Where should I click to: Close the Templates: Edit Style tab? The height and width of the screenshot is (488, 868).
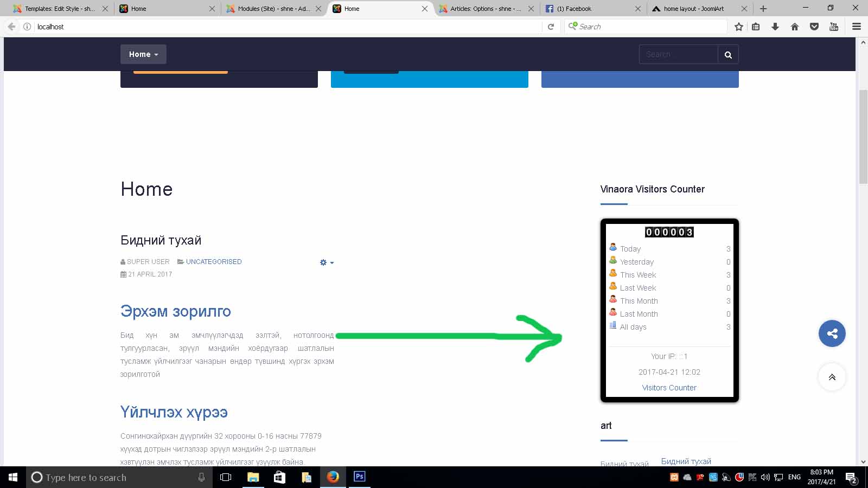[105, 9]
